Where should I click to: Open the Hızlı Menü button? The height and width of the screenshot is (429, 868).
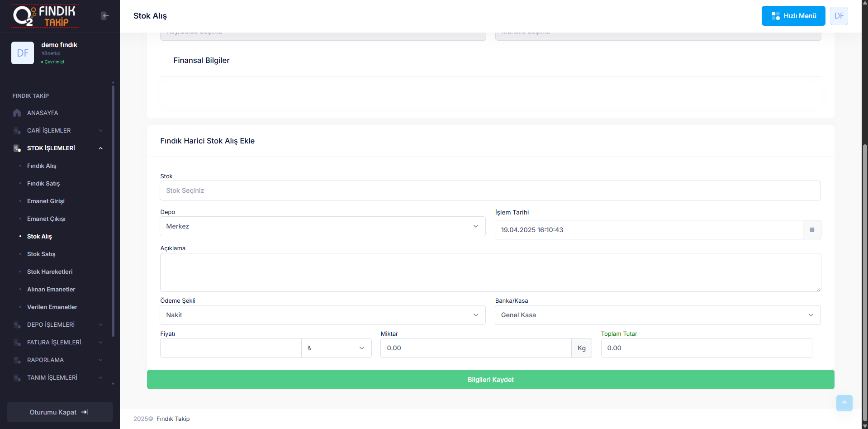pyautogui.click(x=793, y=16)
